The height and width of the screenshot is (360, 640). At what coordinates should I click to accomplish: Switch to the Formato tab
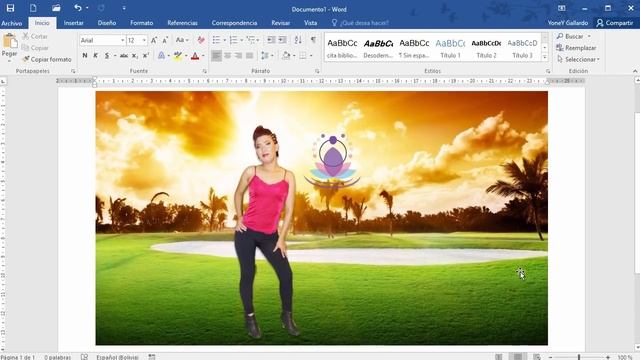[142, 23]
